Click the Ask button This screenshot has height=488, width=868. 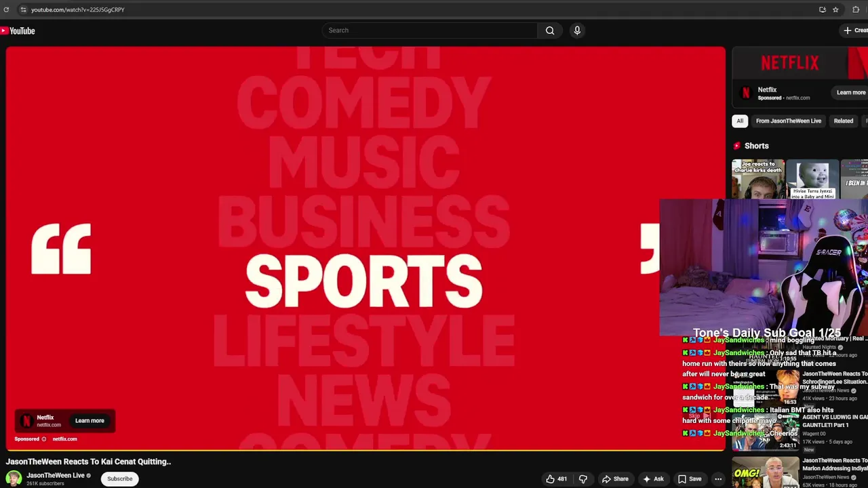653,479
